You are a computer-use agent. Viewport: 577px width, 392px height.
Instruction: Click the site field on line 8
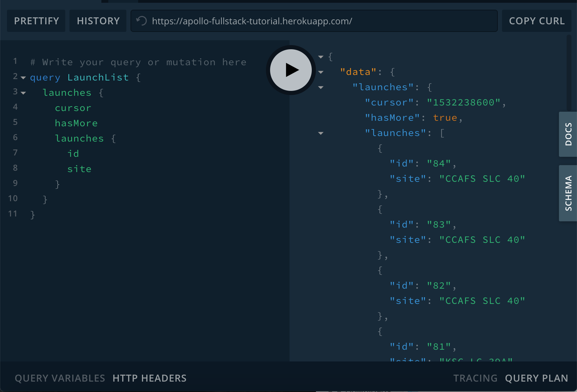79,169
